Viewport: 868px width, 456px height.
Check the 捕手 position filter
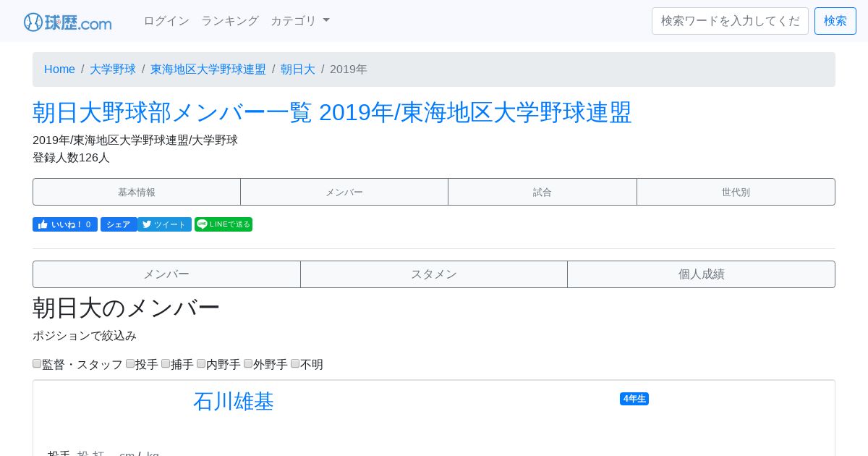166,363
